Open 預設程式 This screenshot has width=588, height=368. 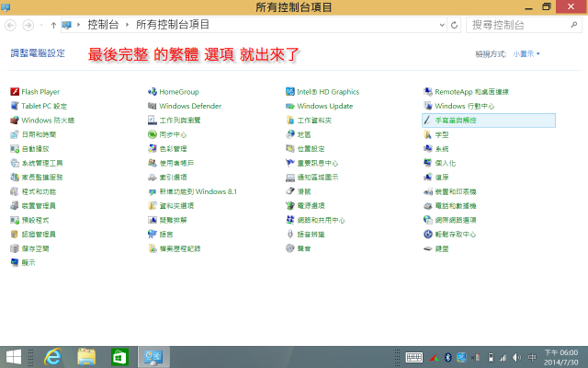pyautogui.click(x=29, y=220)
